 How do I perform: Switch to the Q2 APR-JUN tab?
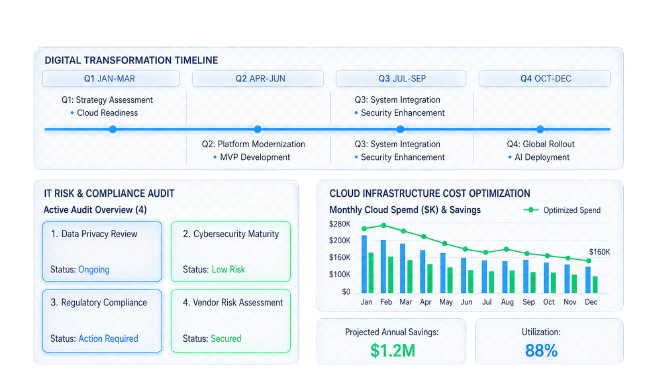258,79
